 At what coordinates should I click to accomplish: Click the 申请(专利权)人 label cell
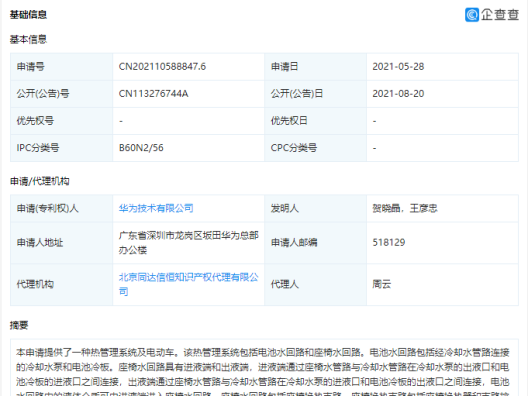(x=62, y=208)
